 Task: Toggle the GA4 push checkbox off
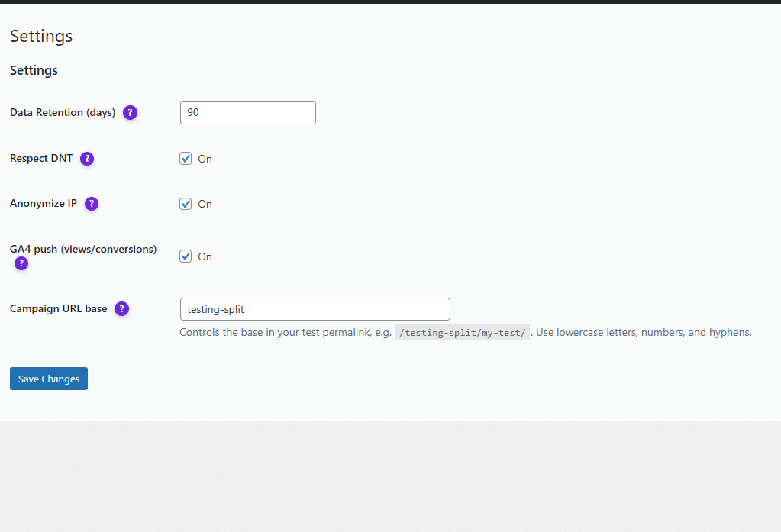tap(186, 256)
